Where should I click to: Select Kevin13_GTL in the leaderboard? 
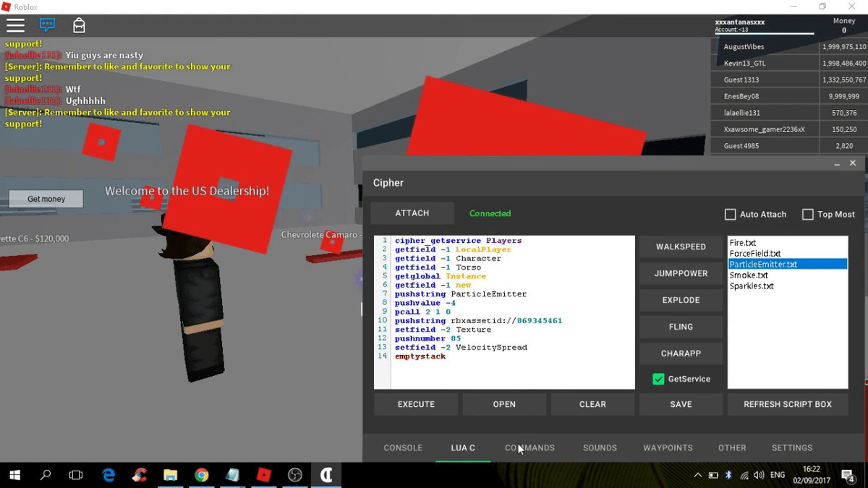765,63
